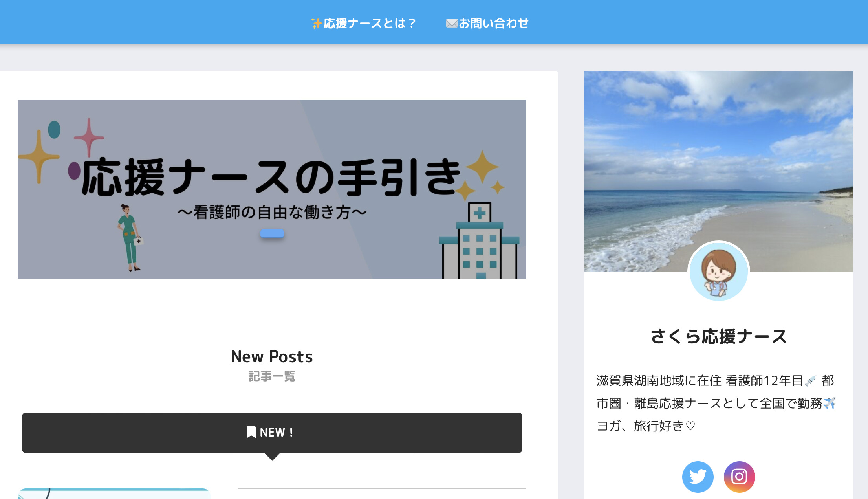The image size is (868, 499).
Task: Click the nurse figure illustration in banner
Action: coord(130,238)
